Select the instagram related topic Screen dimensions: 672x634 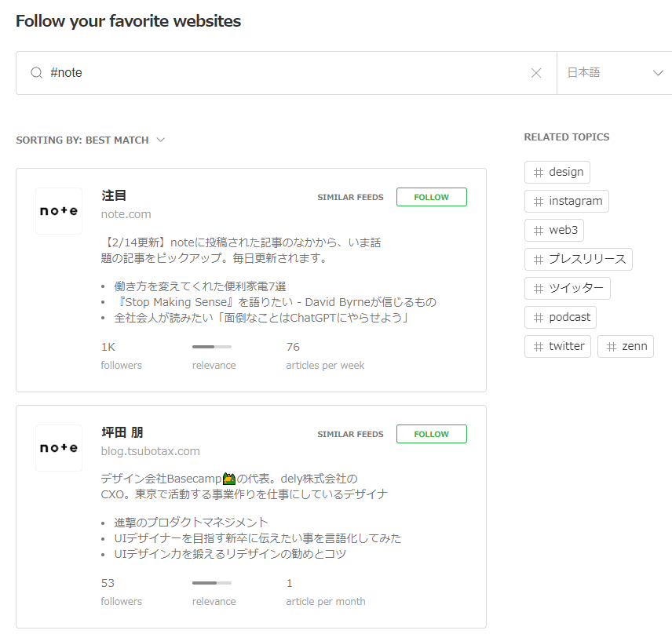click(567, 201)
